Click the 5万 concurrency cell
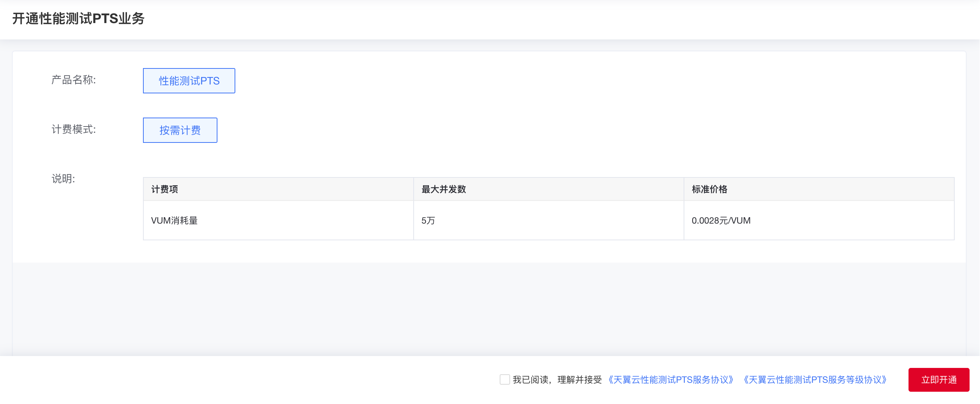The height and width of the screenshot is (404, 980). [x=548, y=221]
